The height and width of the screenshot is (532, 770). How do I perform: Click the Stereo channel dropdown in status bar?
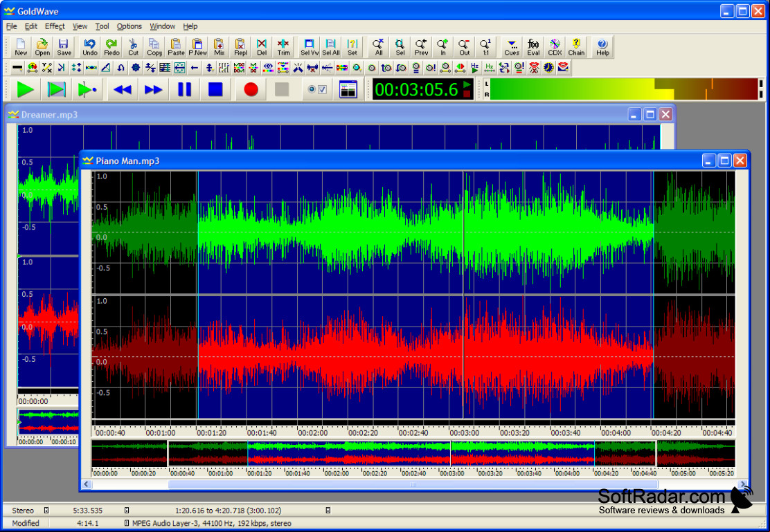click(46, 511)
